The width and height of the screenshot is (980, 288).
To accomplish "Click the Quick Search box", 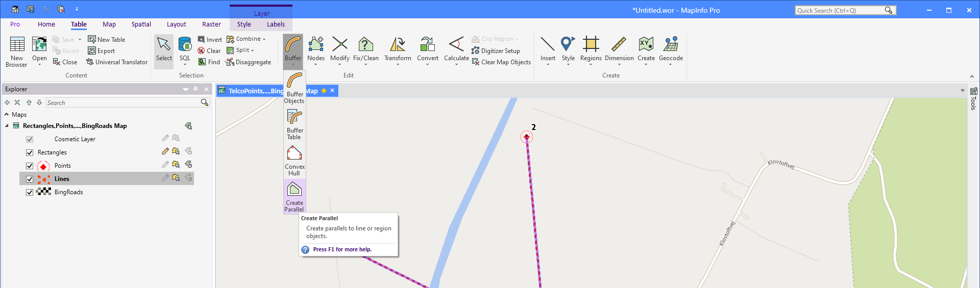I will point(845,10).
